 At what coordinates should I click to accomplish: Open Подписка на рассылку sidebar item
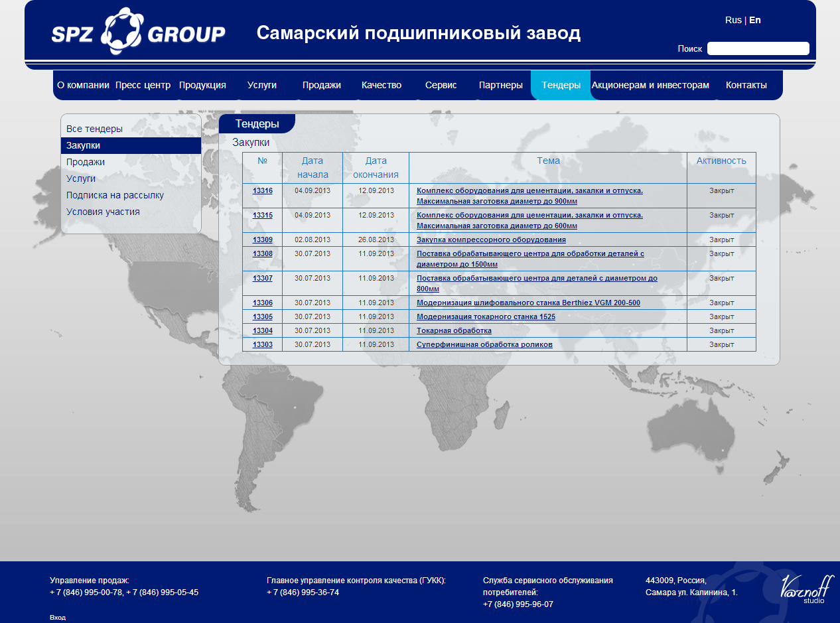point(115,195)
